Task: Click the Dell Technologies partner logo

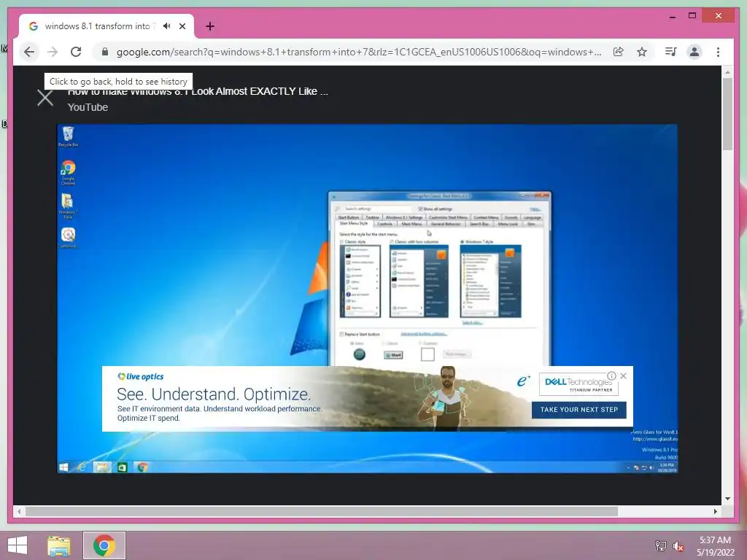Action: [578, 384]
